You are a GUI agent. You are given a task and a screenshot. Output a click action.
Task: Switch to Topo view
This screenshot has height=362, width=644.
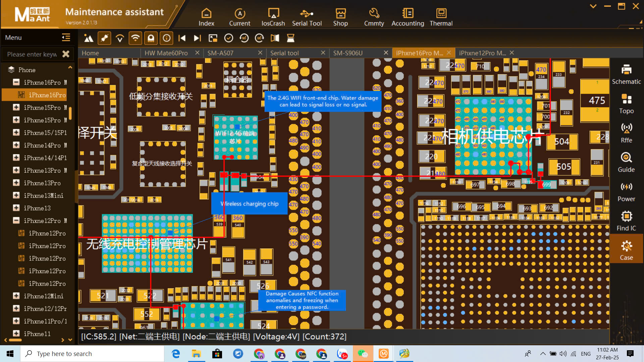click(626, 104)
